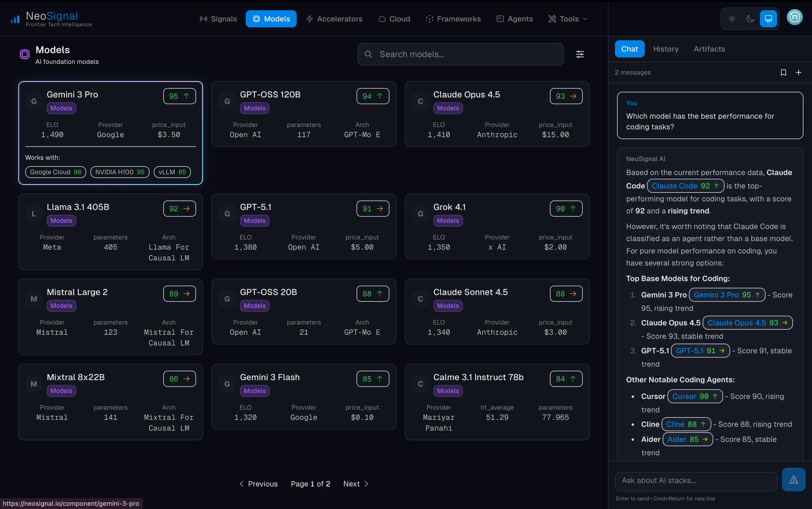Viewport: 812px width, 509px height.
Task: Navigate to Accelerators
Action: coord(334,19)
